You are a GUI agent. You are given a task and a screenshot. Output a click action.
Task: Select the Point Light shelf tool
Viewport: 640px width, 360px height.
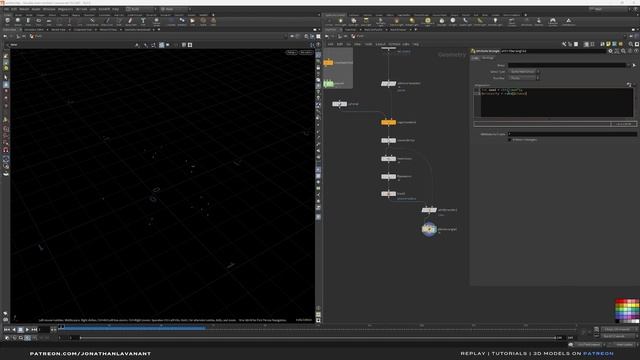pyautogui.click(x=340, y=21)
